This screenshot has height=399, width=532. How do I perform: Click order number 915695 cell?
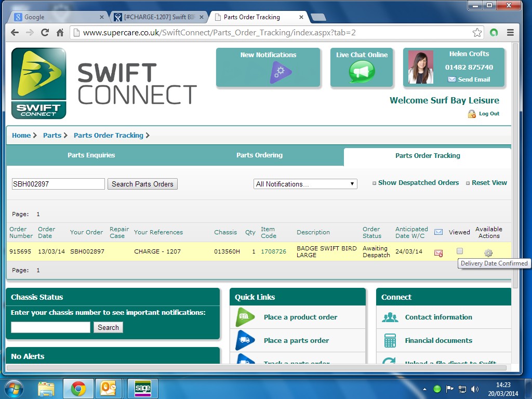pyautogui.click(x=20, y=251)
